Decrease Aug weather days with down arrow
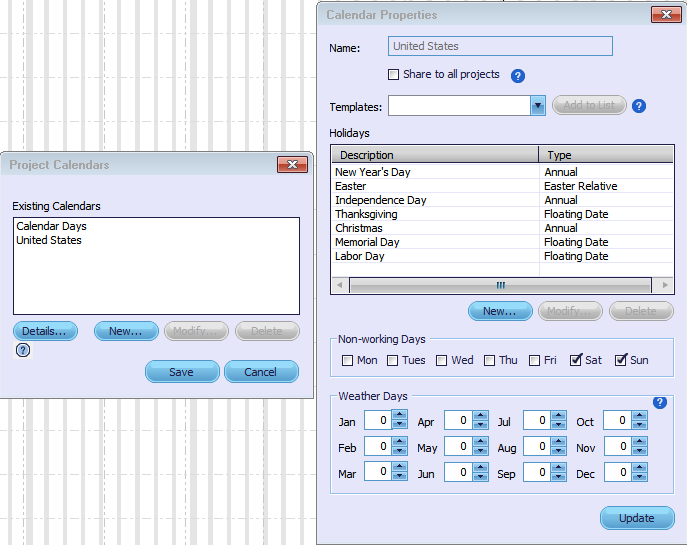Viewport: 687px width, 545px height. [559, 451]
